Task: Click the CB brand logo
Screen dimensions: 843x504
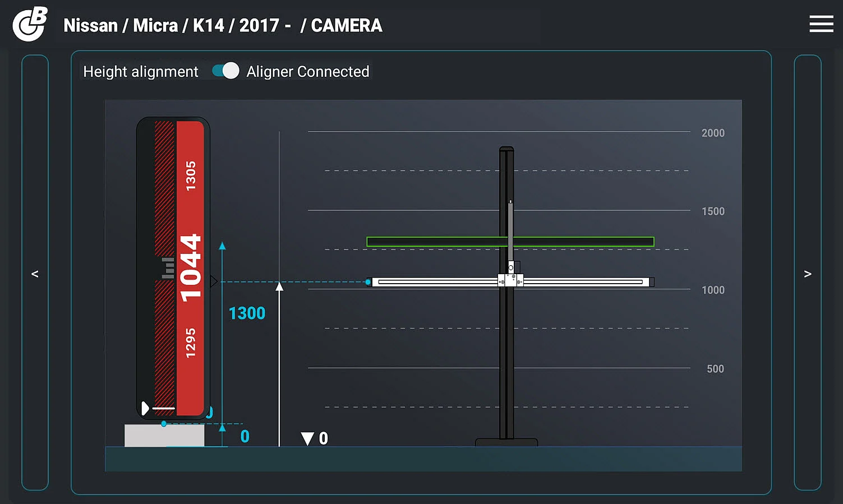Action: coord(30,24)
